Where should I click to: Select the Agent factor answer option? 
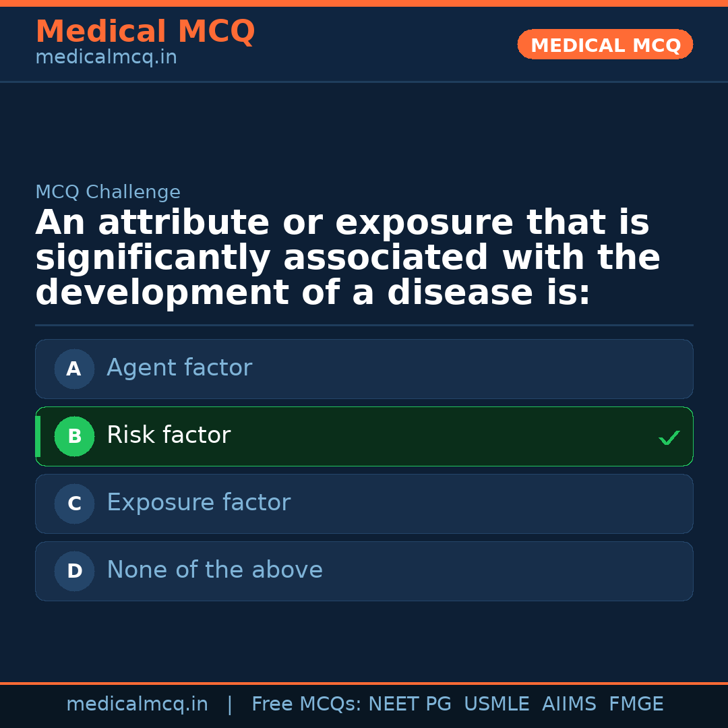pos(364,369)
